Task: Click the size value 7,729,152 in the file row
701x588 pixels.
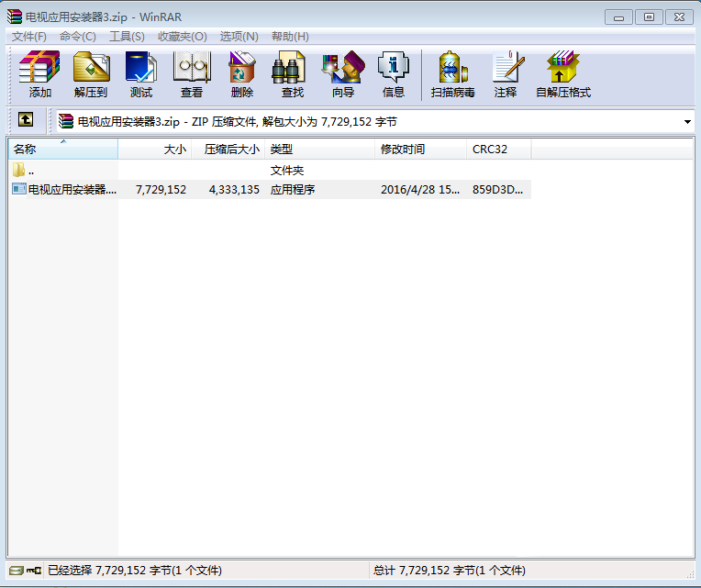Action: 161,190
